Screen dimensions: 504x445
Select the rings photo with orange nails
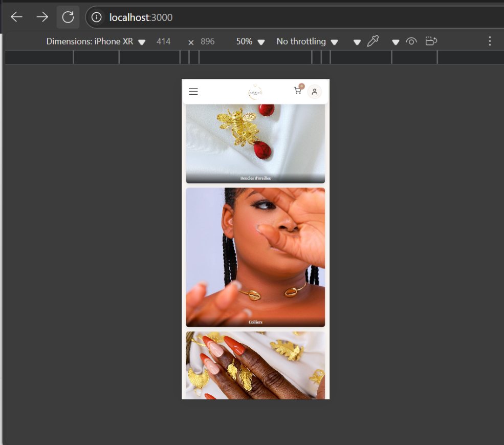255,365
